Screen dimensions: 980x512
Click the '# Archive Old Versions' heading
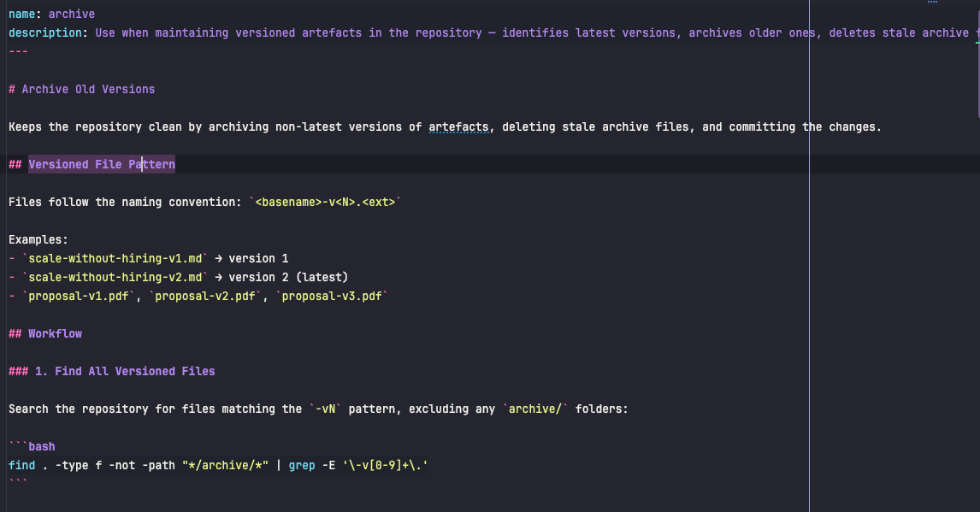[x=81, y=89]
